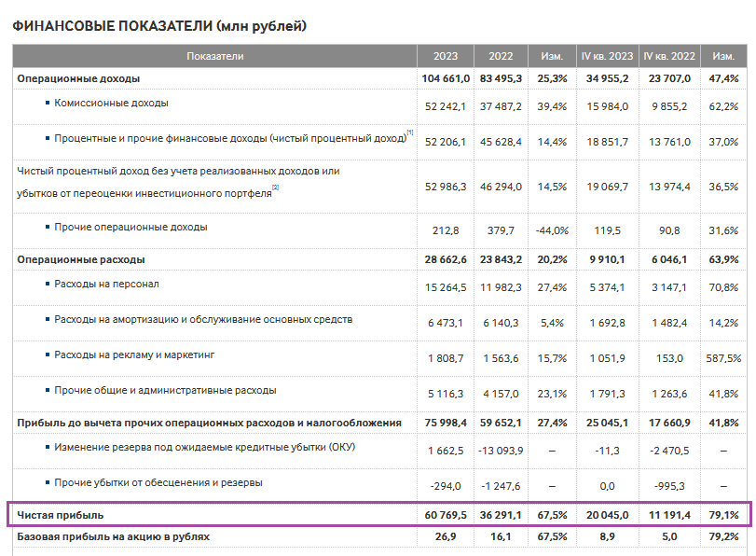Select the IV кв. 2023 column header
The height and width of the screenshot is (556, 756).
(x=607, y=56)
